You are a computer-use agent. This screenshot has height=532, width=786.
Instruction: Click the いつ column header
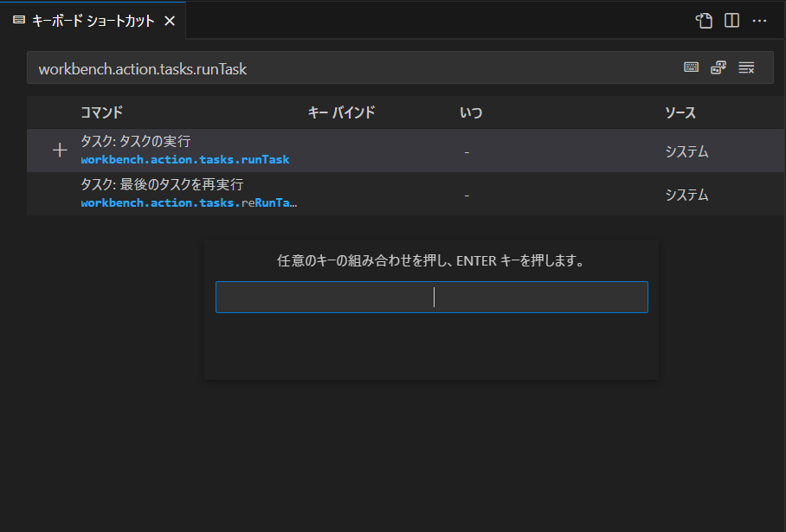[471, 112]
